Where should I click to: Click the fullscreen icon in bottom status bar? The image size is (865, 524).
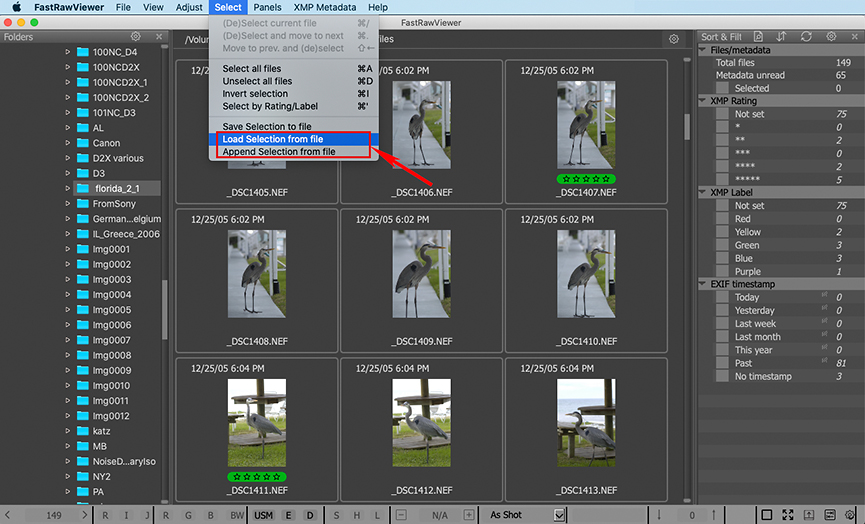[x=789, y=515]
